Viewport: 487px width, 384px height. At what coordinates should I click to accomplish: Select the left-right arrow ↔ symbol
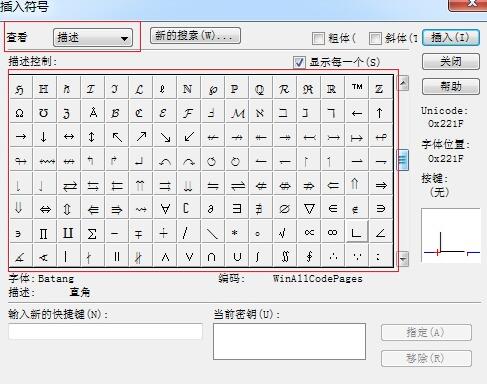click(69, 137)
